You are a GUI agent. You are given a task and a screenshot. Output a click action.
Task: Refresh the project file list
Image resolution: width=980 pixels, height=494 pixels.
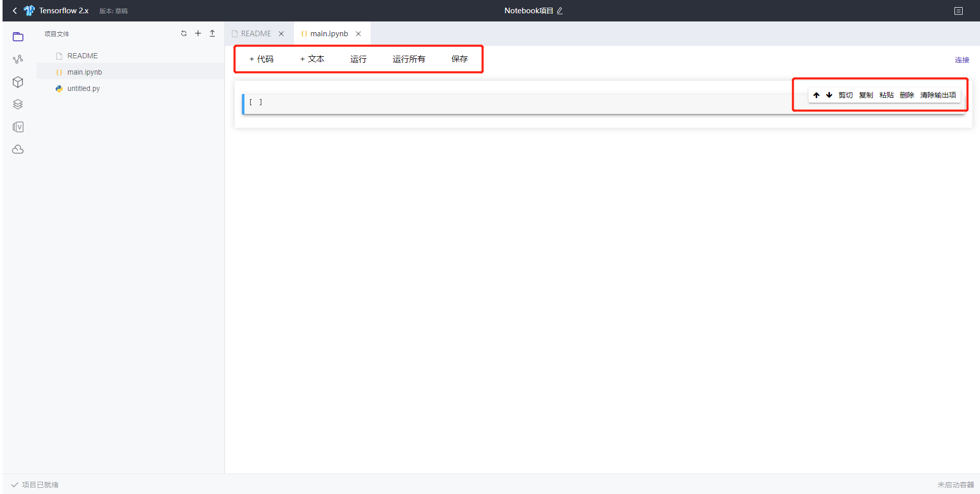click(184, 33)
